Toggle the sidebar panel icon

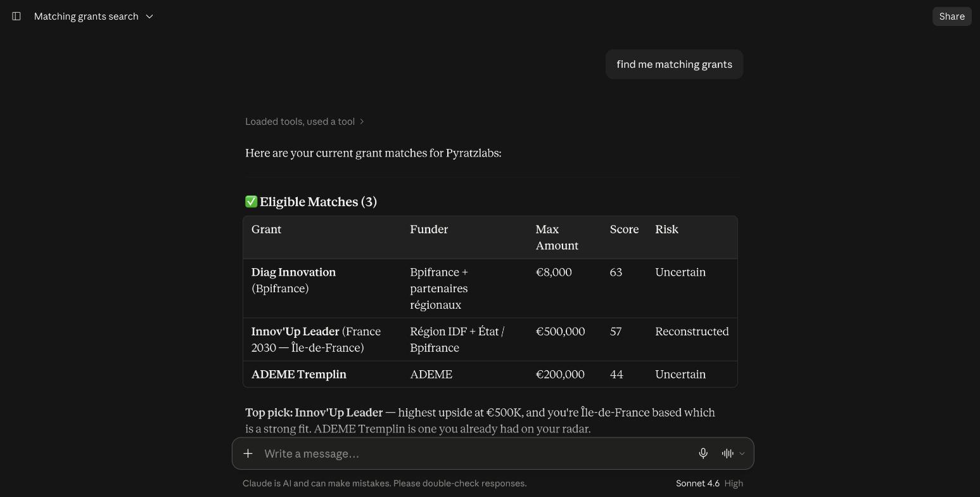(x=16, y=16)
